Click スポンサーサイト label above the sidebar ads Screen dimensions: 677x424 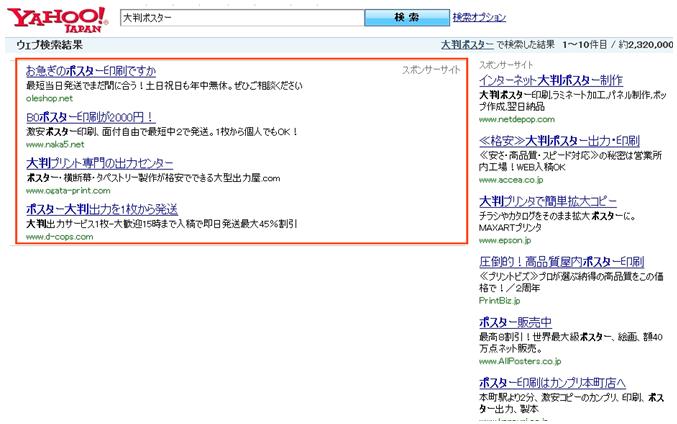pyautogui.click(x=506, y=65)
